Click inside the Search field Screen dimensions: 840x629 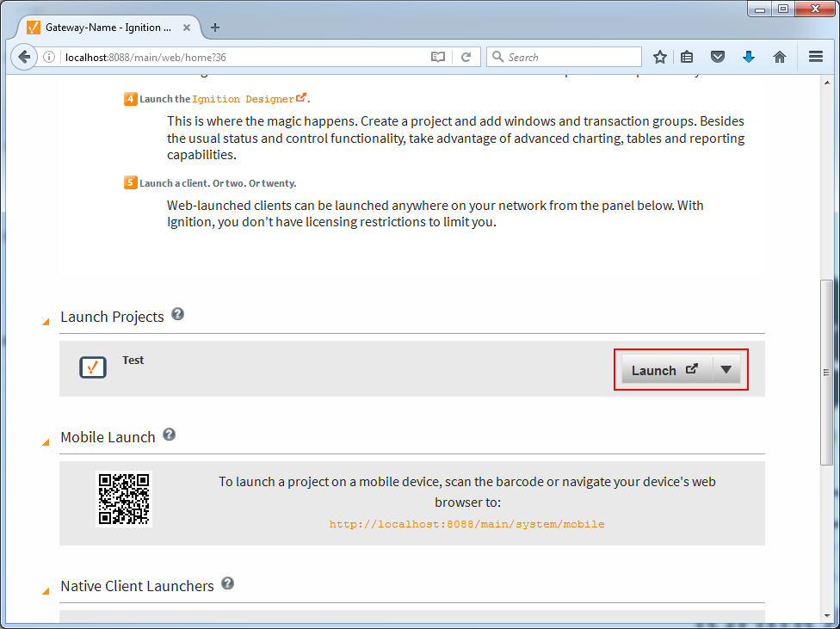point(564,57)
